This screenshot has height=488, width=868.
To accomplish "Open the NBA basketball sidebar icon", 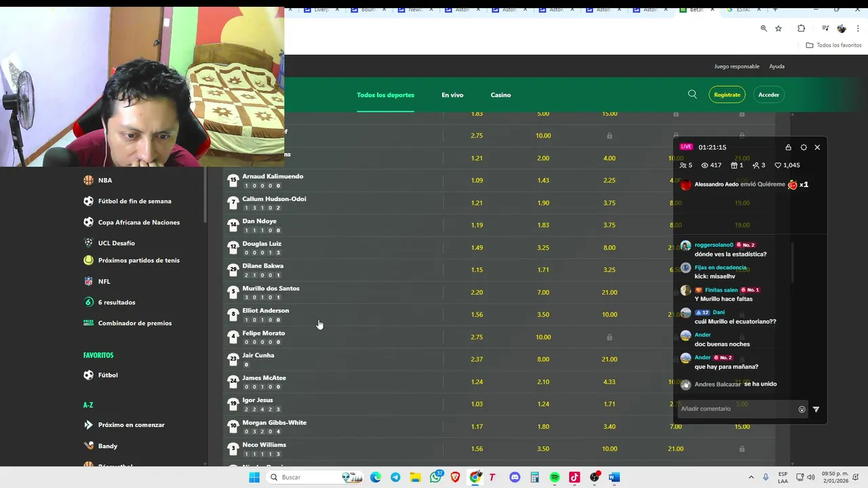I will (88, 180).
